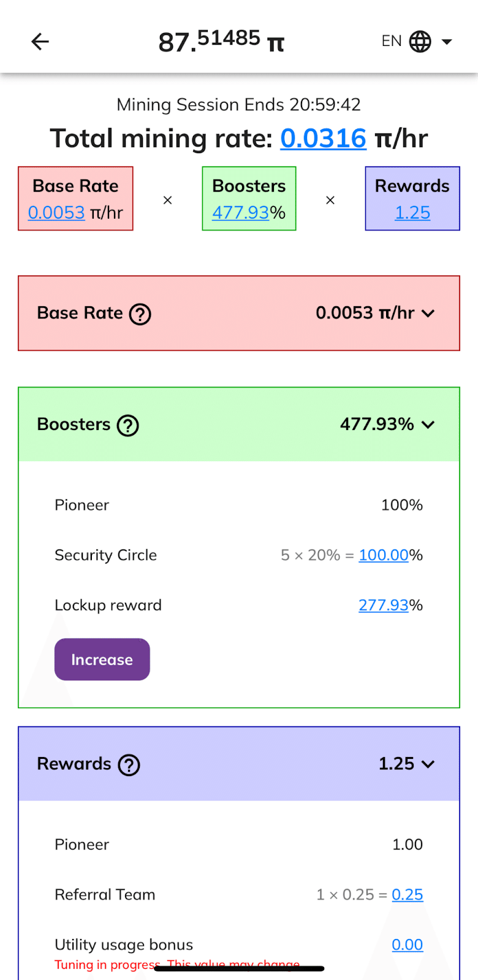Screen dimensions: 478x980
Task: Open the Security Circle 100.00% link
Action: pos(384,554)
